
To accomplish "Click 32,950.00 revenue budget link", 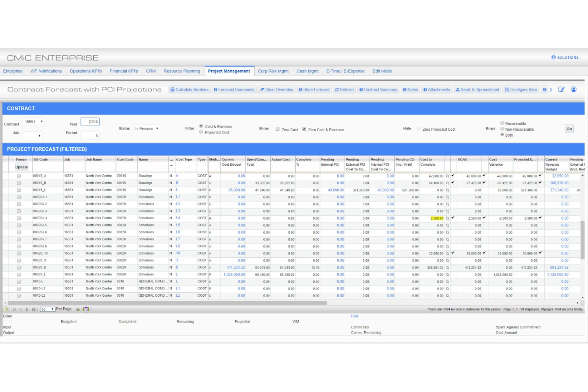I will point(560,176).
